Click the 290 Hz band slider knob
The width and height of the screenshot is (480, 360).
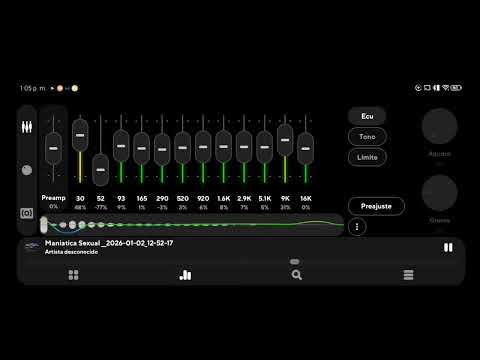point(162,149)
